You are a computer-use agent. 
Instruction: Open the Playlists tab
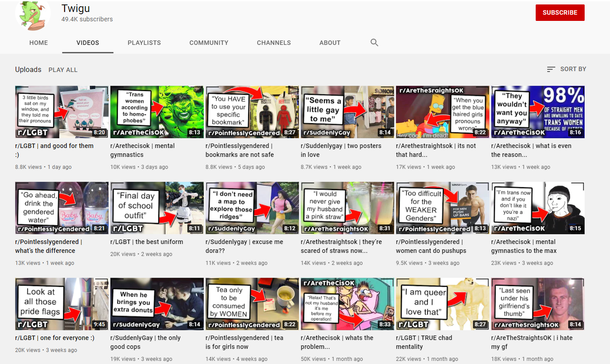144,43
